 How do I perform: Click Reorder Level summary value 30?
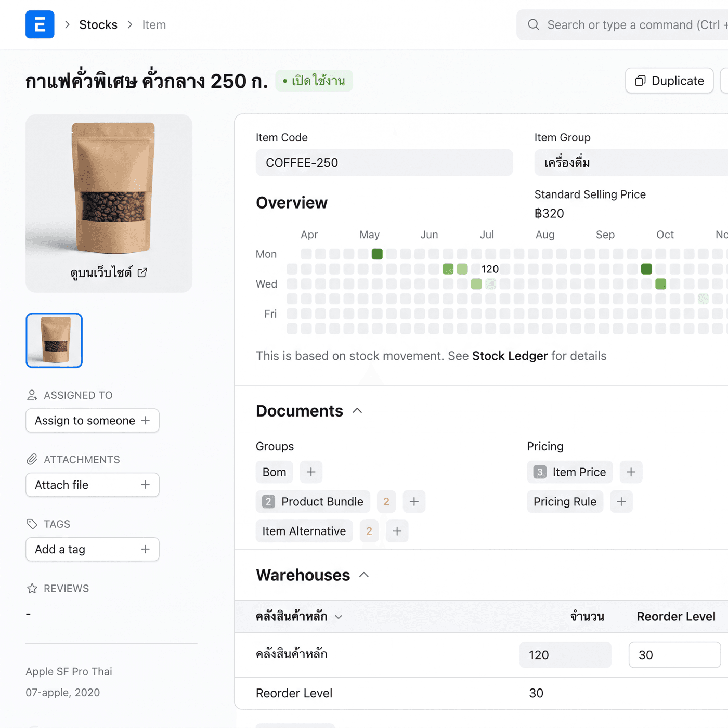536,693
